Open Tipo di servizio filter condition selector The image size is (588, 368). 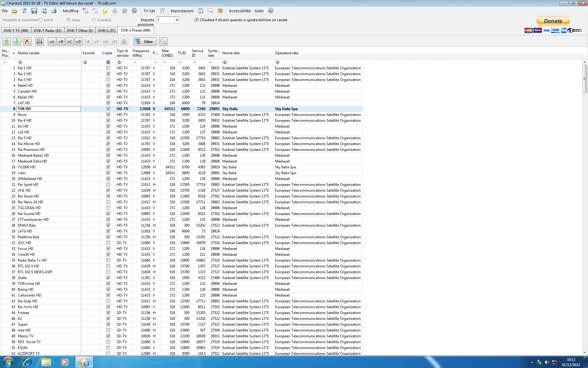coord(119,62)
